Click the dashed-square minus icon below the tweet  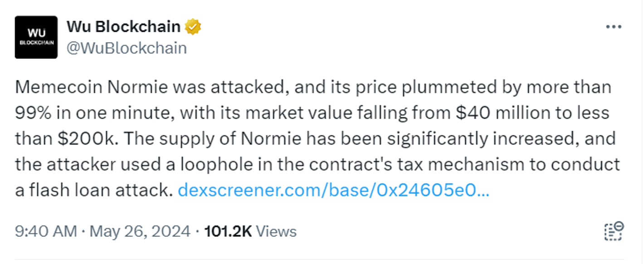tap(615, 231)
